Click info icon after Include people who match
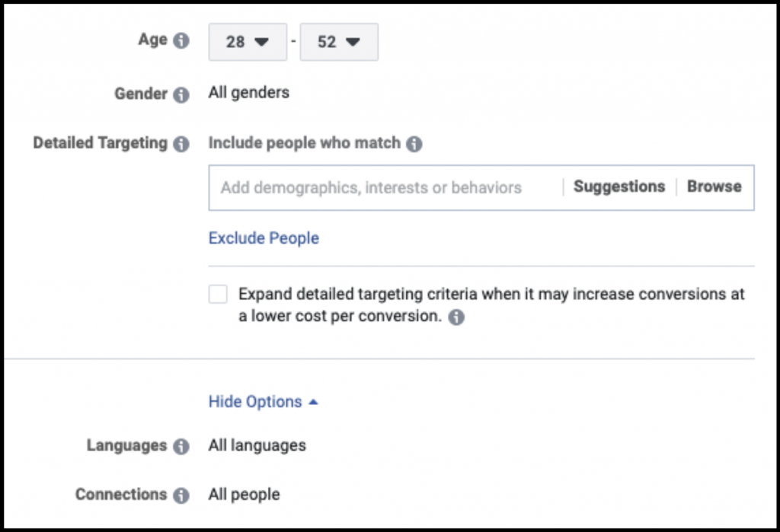780x532 pixels. pyautogui.click(x=414, y=144)
